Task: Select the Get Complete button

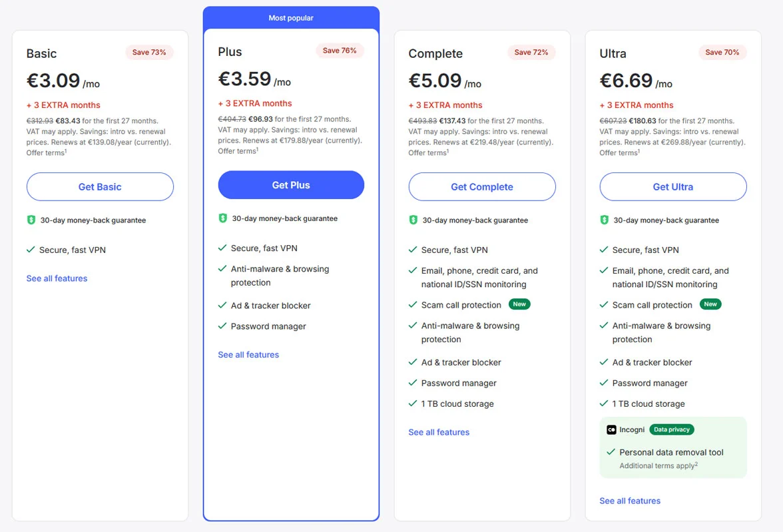Action: pyautogui.click(x=481, y=187)
